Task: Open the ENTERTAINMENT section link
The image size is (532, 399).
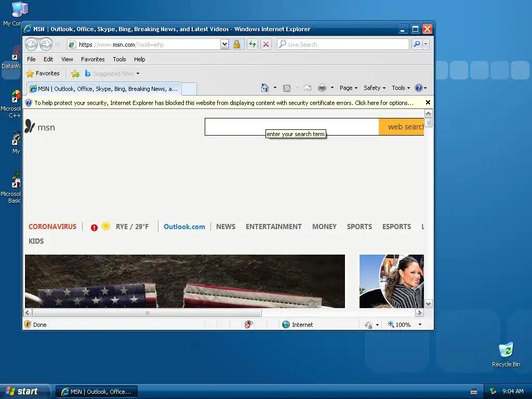Action: 273,227
